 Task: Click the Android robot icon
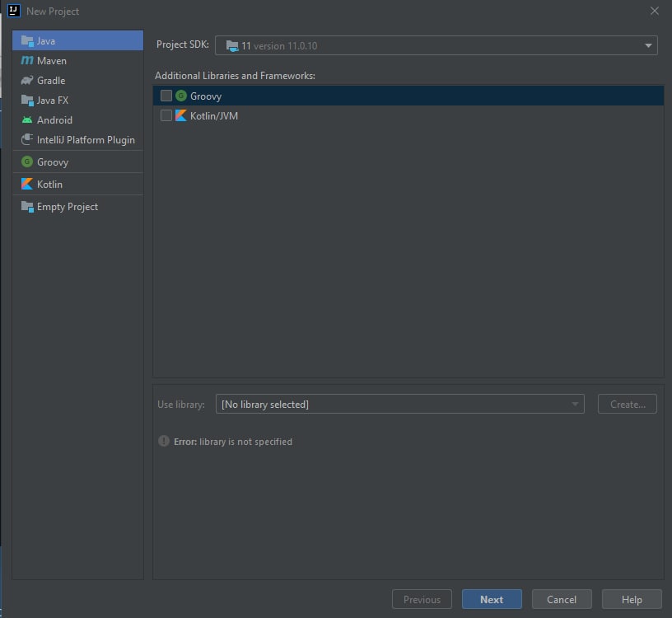click(x=27, y=120)
